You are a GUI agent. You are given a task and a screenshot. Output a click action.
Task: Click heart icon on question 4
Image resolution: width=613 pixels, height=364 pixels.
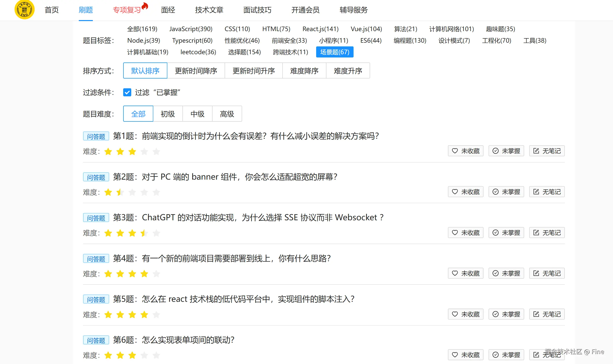455,273
